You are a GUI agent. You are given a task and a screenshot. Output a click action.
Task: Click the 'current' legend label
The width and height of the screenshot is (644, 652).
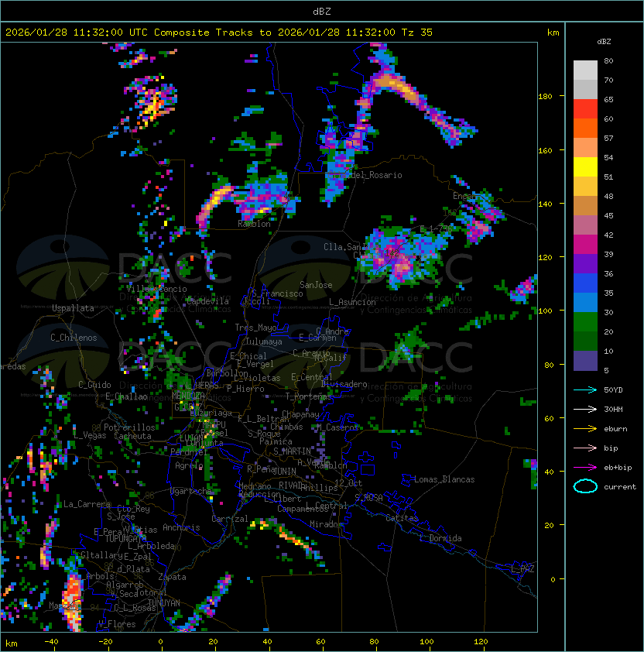[620, 487]
